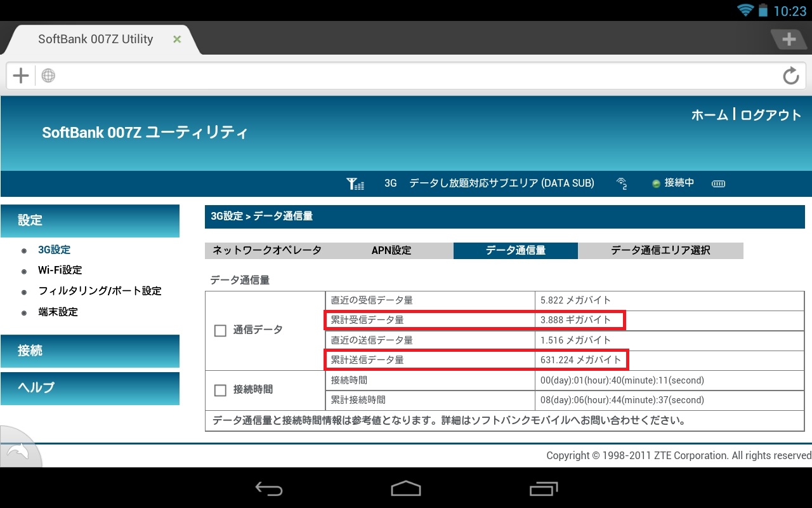Image resolution: width=812 pixels, height=508 pixels.
Task: Reload the current page
Action: (x=790, y=76)
